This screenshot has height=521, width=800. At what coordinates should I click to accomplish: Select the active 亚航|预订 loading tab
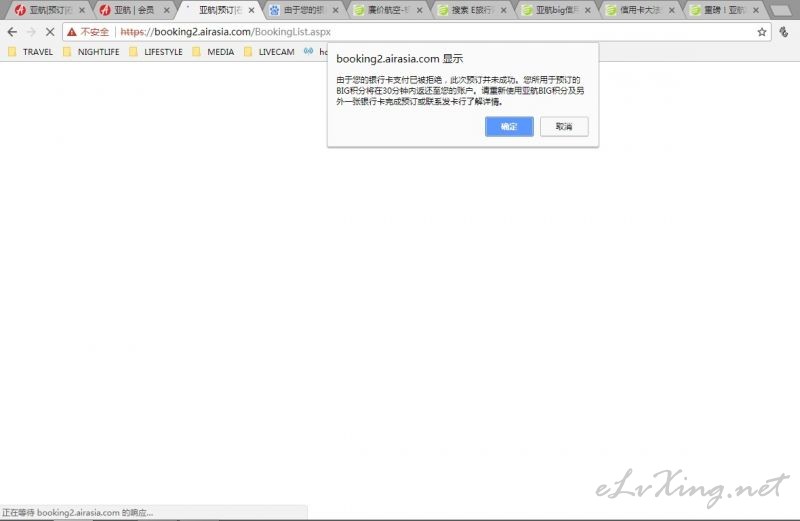pyautogui.click(x=219, y=10)
